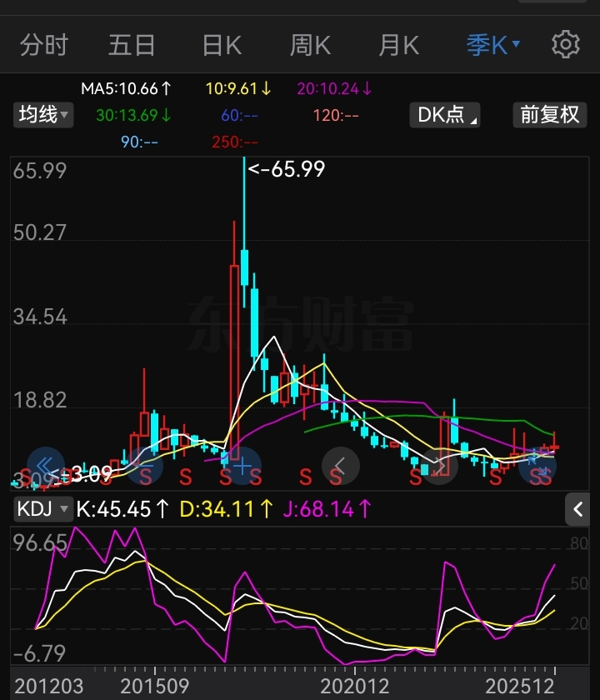
Task: Click the yellow 10:9.61 moving average label
Action: tap(238, 88)
